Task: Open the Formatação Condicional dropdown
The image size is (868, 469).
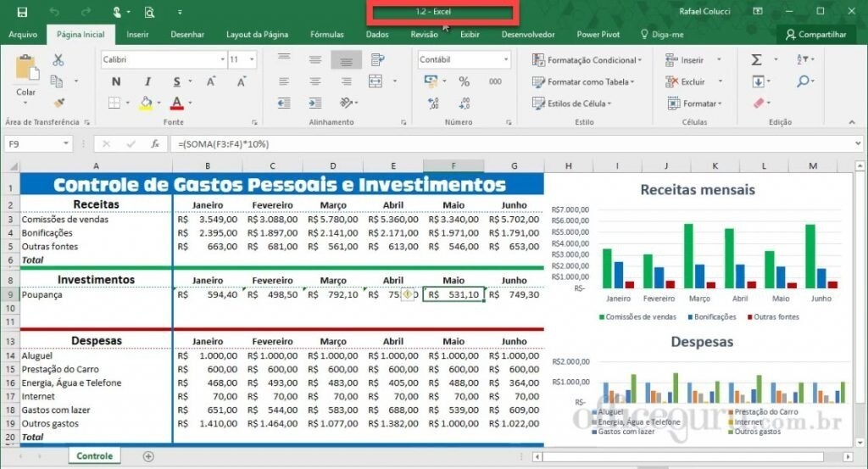Action: pyautogui.click(x=587, y=60)
